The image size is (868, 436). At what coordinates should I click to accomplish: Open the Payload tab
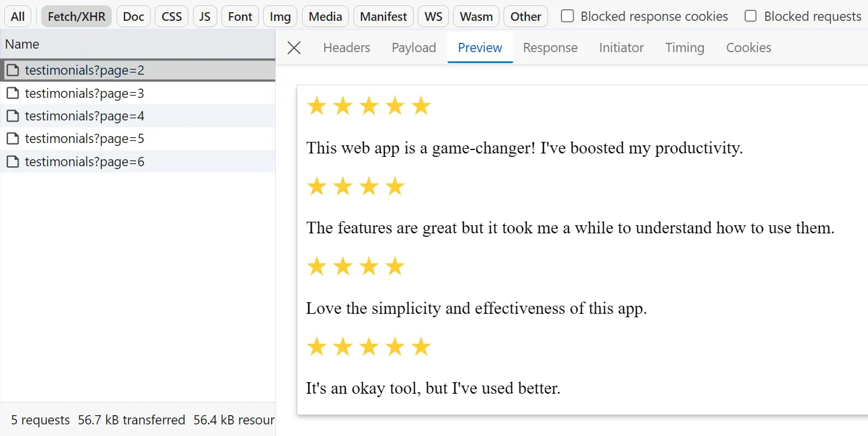point(413,47)
